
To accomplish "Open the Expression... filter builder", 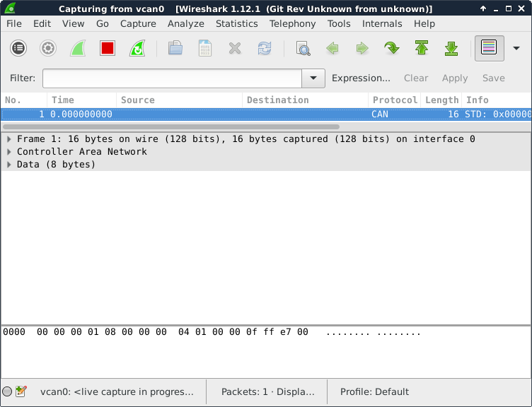I will 361,78.
